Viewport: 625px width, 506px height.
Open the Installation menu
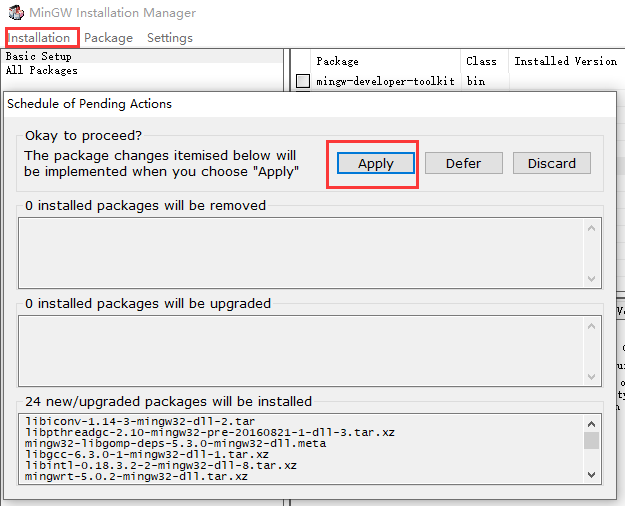(39, 38)
